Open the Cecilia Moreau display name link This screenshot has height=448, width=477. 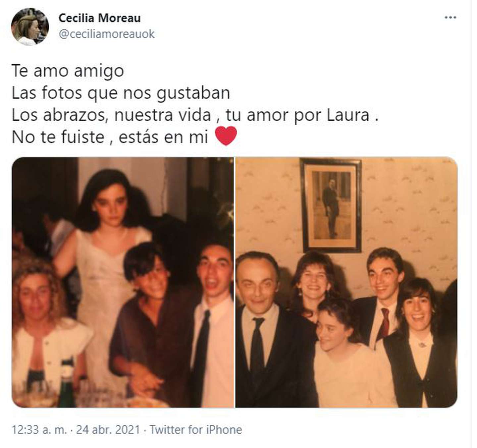(x=100, y=18)
